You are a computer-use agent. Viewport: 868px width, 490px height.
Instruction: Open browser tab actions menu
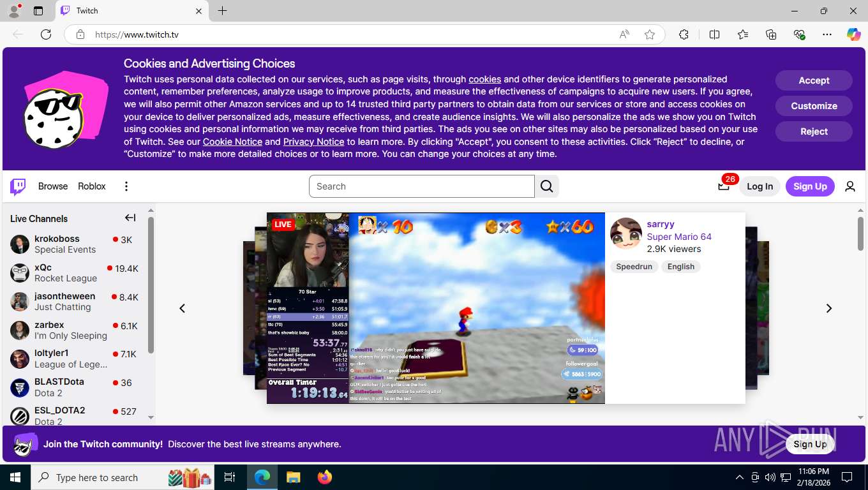point(38,11)
